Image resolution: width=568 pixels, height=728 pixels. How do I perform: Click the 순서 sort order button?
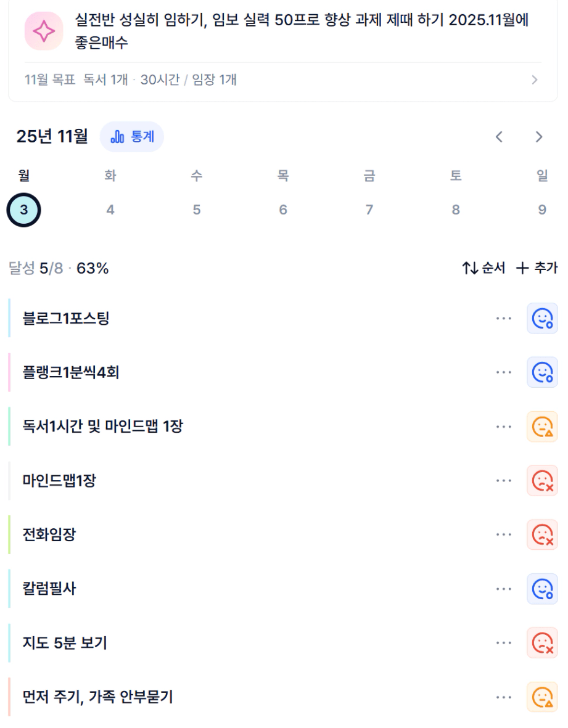[484, 268]
